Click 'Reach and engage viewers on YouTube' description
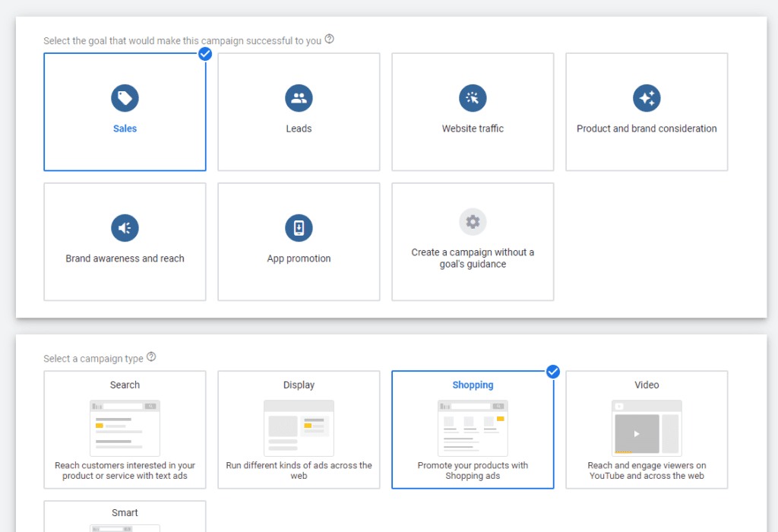778x532 pixels. (x=647, y=470)
